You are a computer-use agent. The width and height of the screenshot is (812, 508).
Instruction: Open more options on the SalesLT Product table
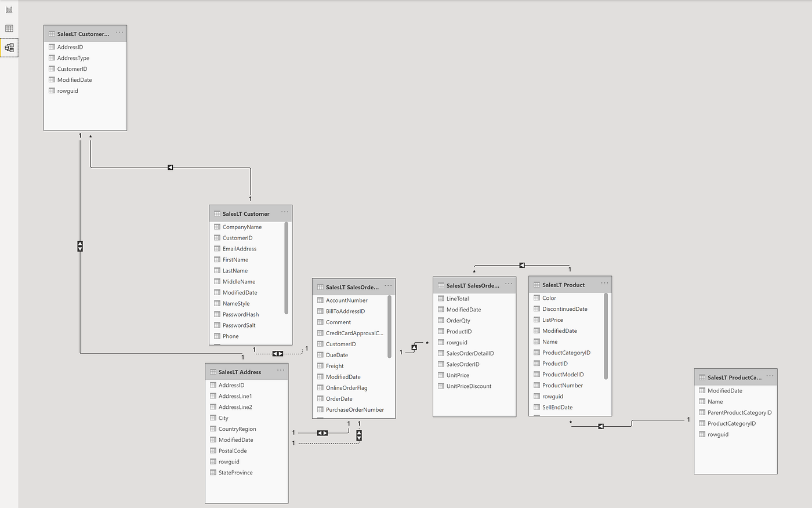click(x=604, y=283)
